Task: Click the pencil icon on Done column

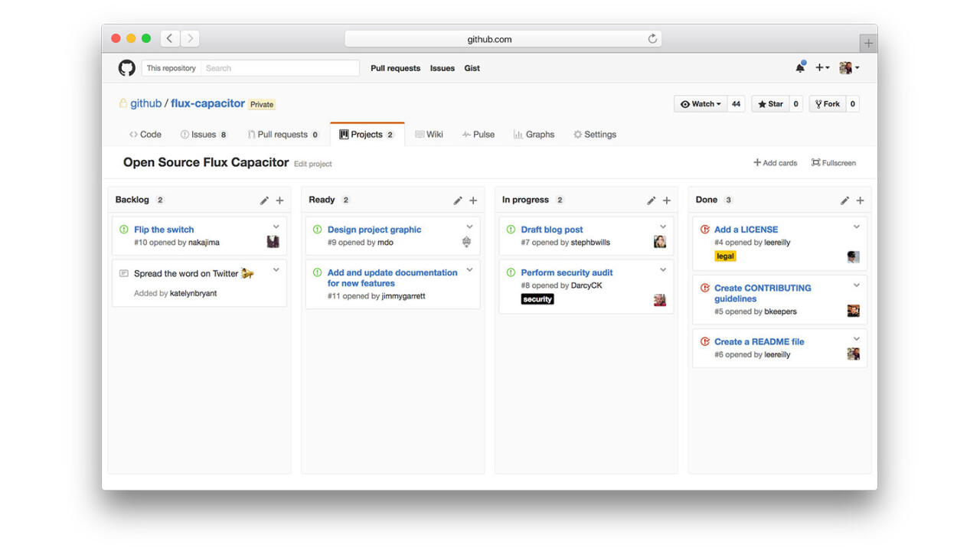Action: click(844, 201)
